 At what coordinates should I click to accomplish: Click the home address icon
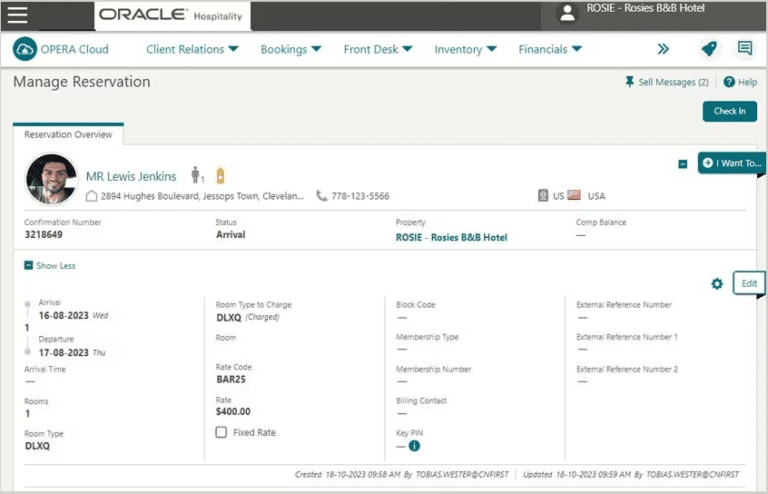(91, 196)
